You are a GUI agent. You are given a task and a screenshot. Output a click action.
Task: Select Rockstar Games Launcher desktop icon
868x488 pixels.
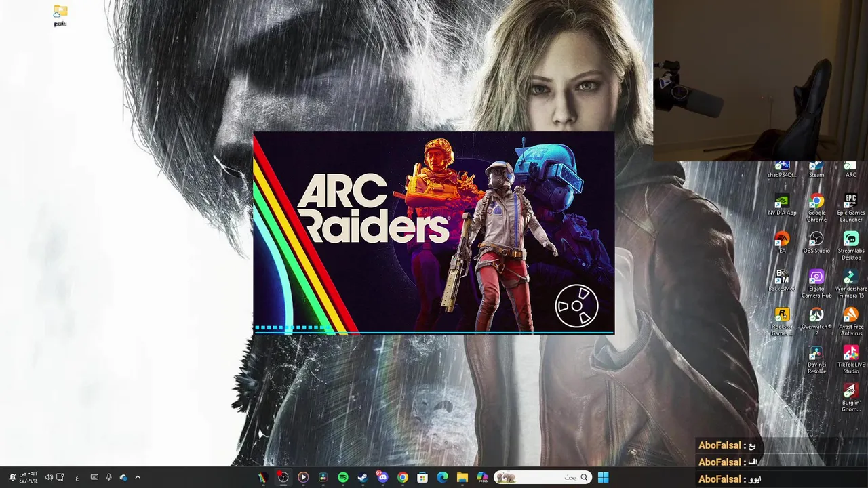782,321
